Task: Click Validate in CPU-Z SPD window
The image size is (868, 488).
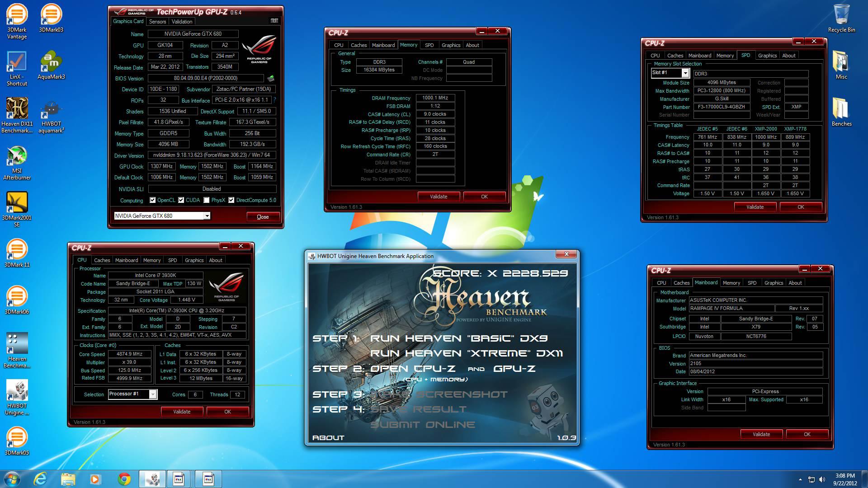Action: coord(755,207)
